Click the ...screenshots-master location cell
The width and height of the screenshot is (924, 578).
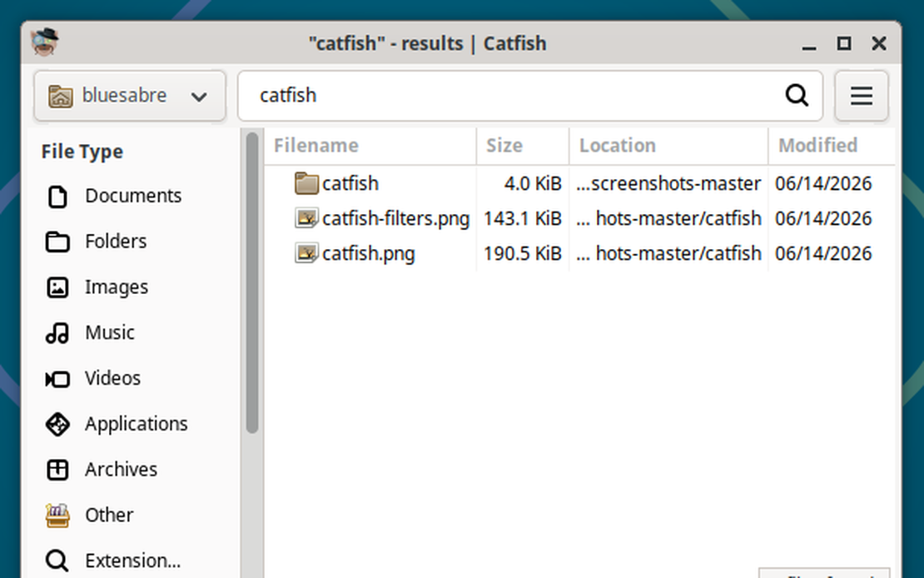pos(668,183)
